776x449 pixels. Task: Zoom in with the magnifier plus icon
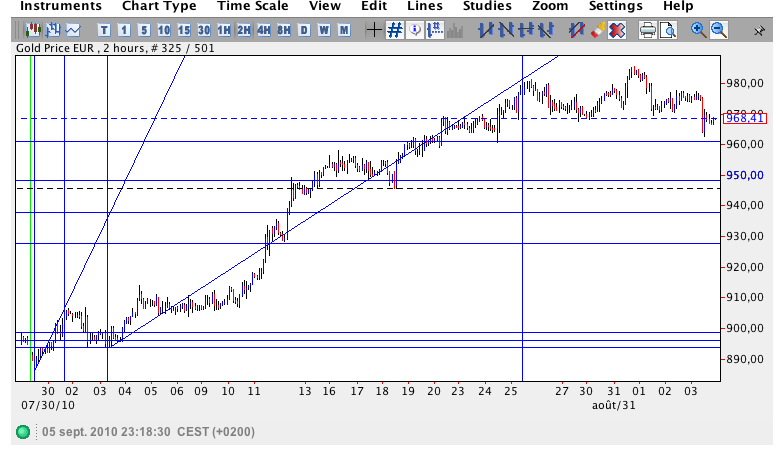point(698,30)
